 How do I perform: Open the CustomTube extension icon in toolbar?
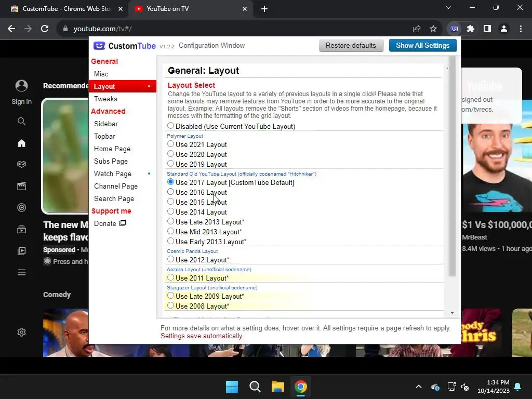454,29
